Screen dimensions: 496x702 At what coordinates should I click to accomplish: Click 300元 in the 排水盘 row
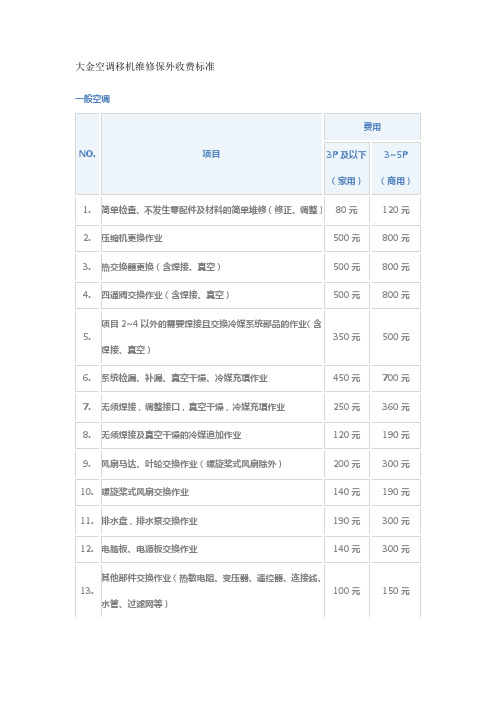click(x=396, y=521)
